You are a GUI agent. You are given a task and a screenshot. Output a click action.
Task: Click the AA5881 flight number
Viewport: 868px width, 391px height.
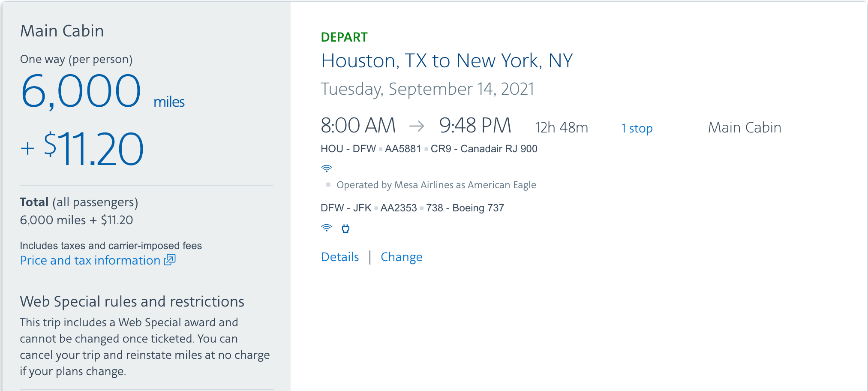click(x=402, y=149)
